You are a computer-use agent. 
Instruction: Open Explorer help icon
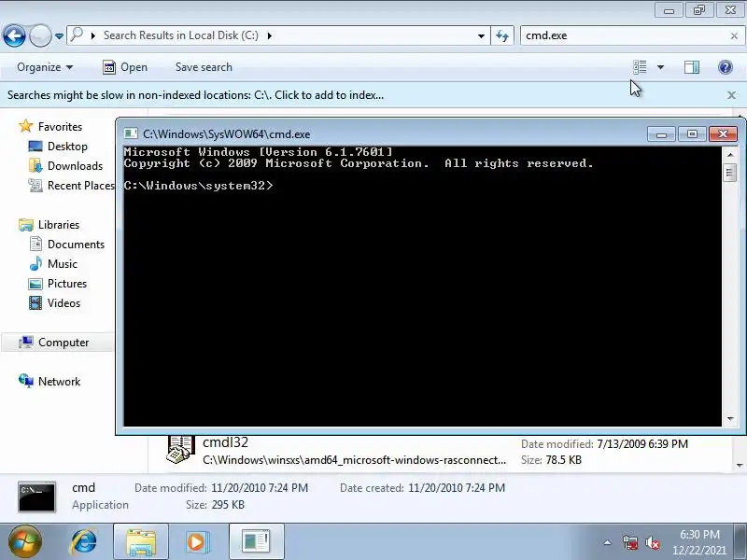(x=726, y=67)
